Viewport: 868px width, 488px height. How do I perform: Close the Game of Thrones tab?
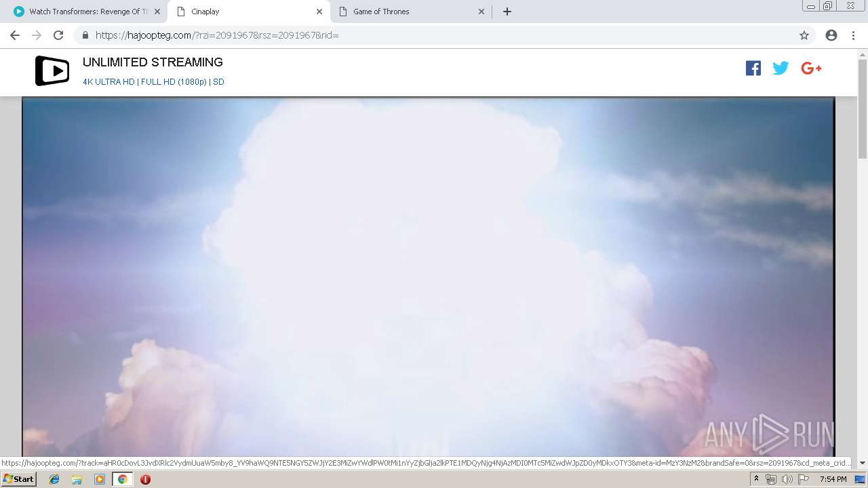coord(481,12)
